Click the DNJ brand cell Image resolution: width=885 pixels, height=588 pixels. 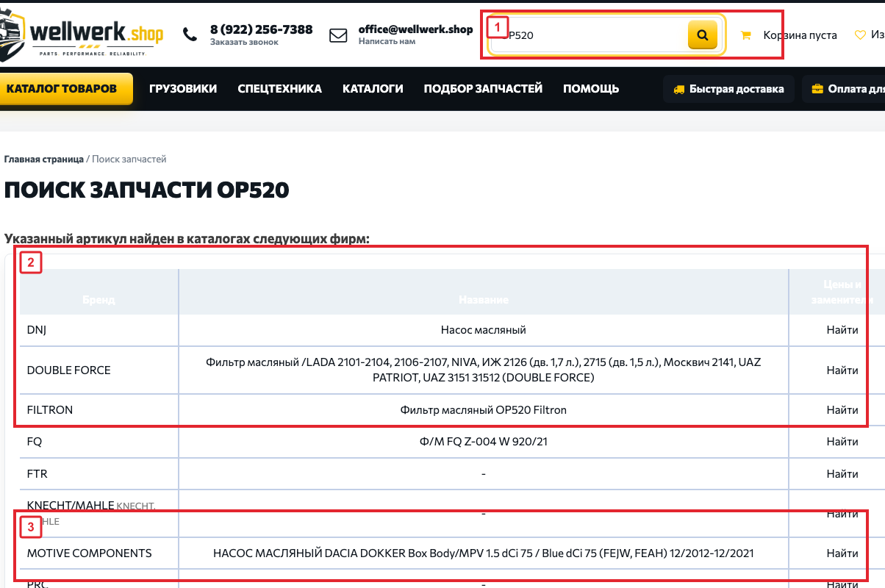99,330
